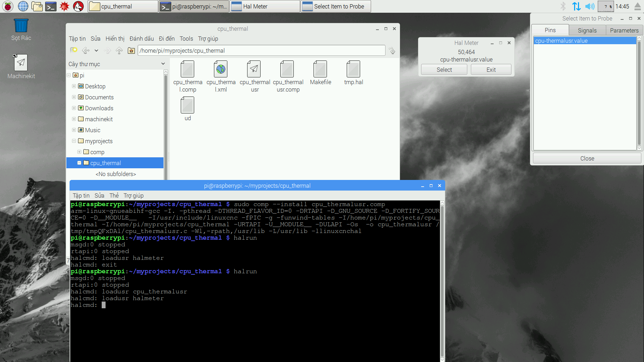Open the back history dropdown arrow
Image resolution: width=644 pixels, height=362 pixels.
[96, 51]
